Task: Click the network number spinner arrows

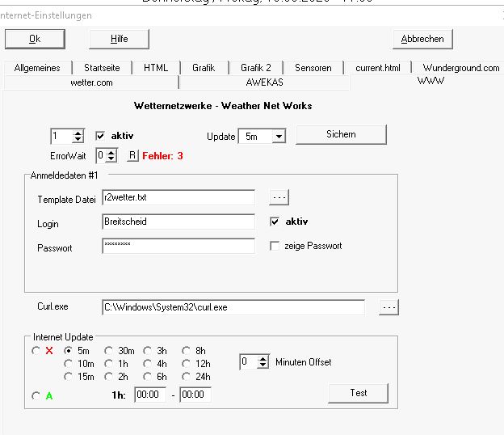Action: pyautogui.click(x=78, y=137)
